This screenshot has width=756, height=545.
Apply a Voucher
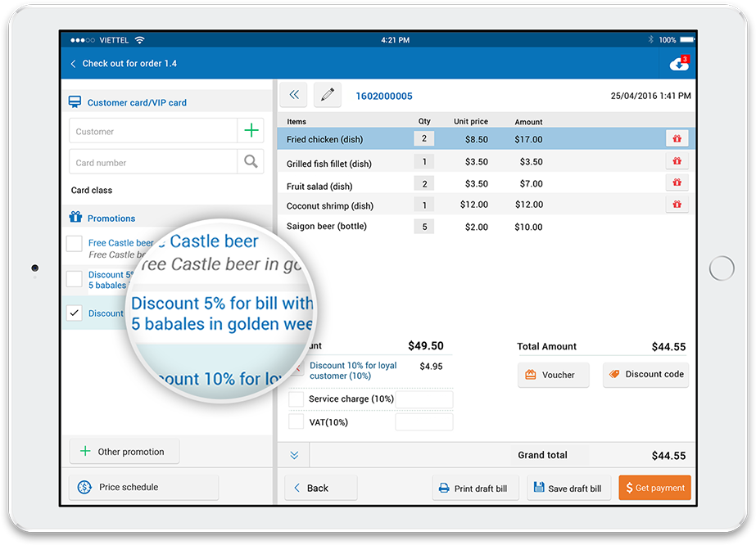554,375
